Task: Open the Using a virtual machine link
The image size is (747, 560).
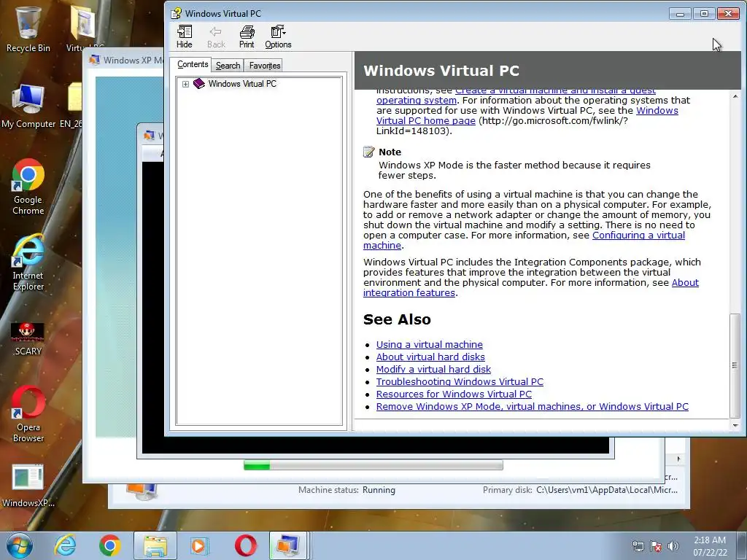Action: click(429, 344)
